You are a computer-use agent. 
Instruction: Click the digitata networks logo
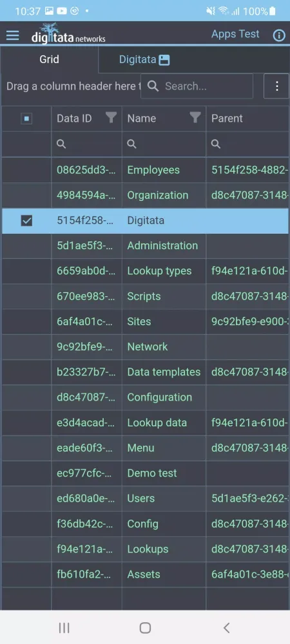68,35
